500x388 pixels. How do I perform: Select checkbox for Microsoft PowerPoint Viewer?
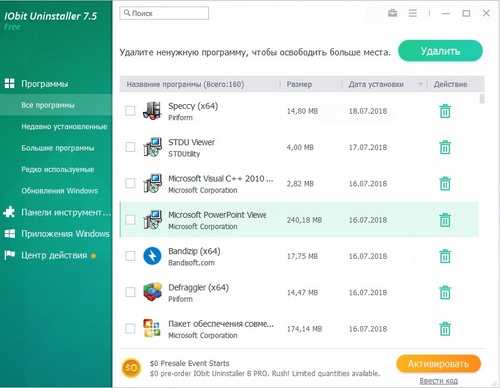pos(130,220)
